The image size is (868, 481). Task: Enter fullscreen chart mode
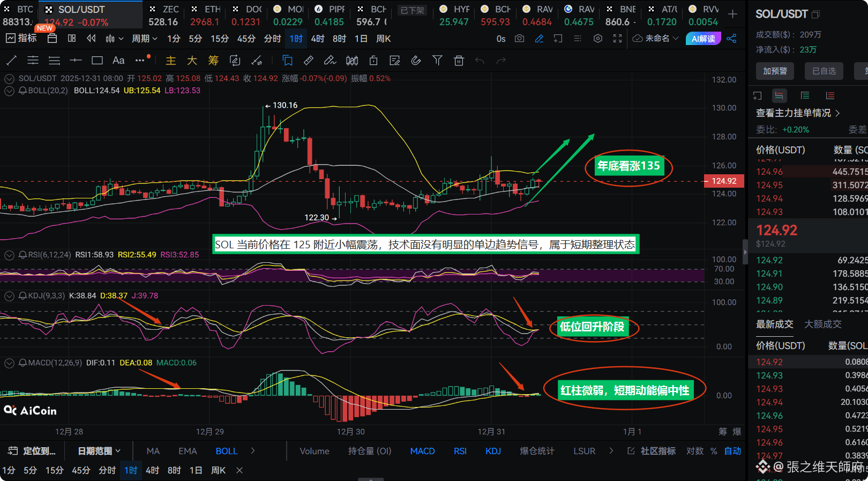point(617,39)
